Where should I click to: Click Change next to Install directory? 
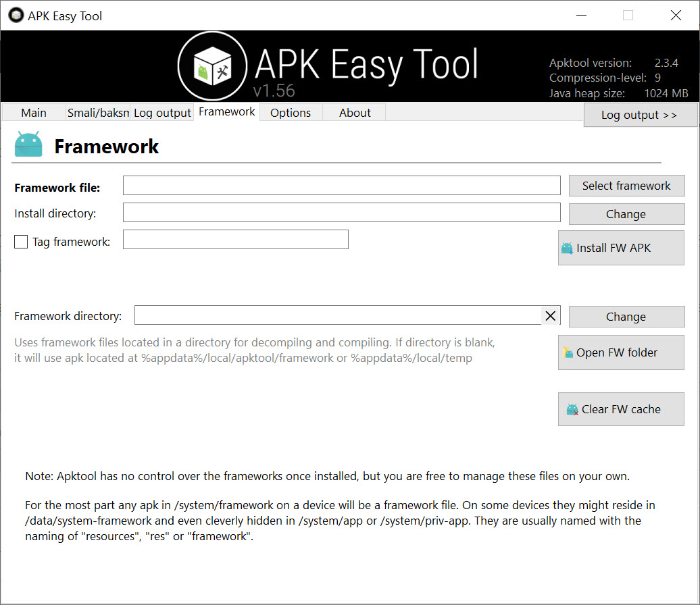(626, 214)
